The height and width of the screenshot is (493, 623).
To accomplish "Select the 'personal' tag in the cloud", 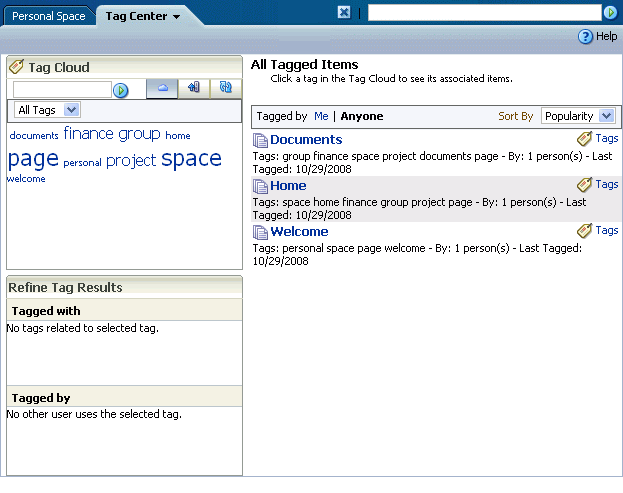I will pyautogui.click(x=82, y=163).
